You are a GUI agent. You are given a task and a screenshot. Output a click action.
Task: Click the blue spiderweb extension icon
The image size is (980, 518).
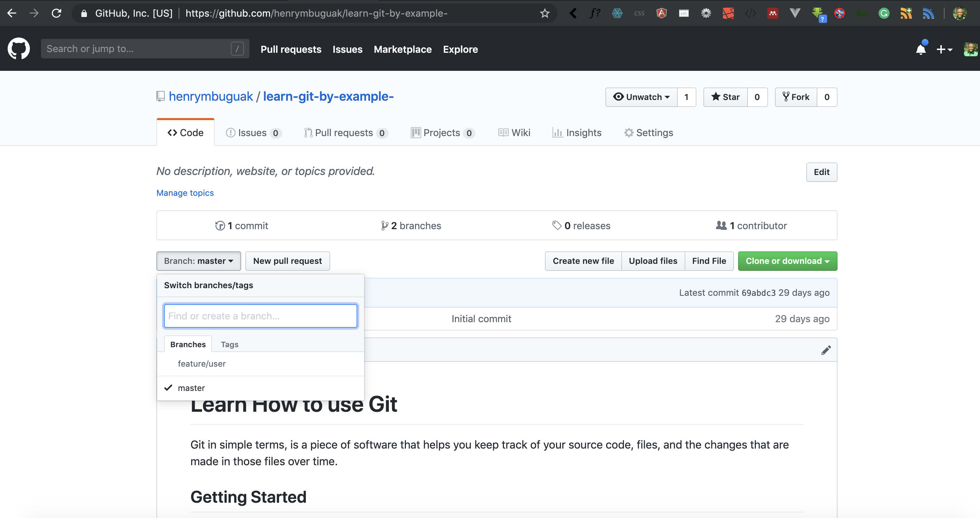coord(617,13)
